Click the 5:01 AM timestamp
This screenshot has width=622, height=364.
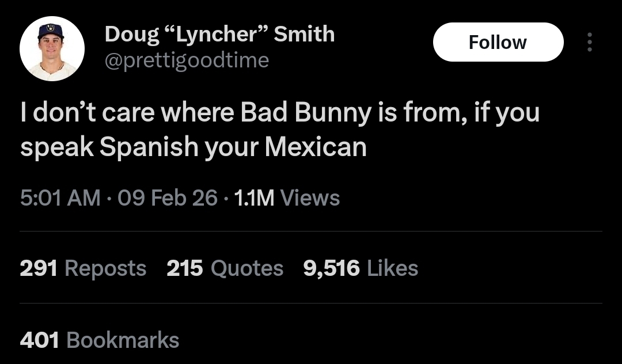coord(60,198)
